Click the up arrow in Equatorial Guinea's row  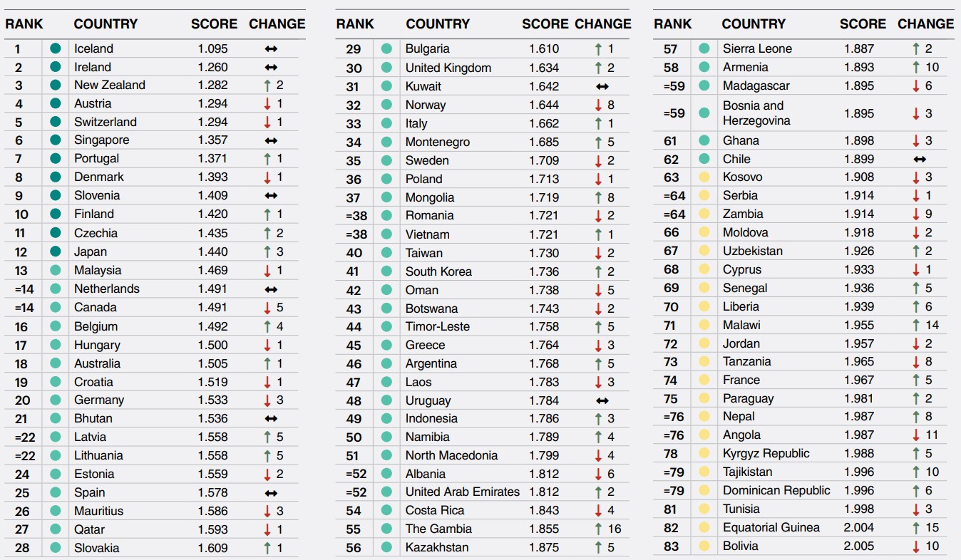tap(915, 527)
